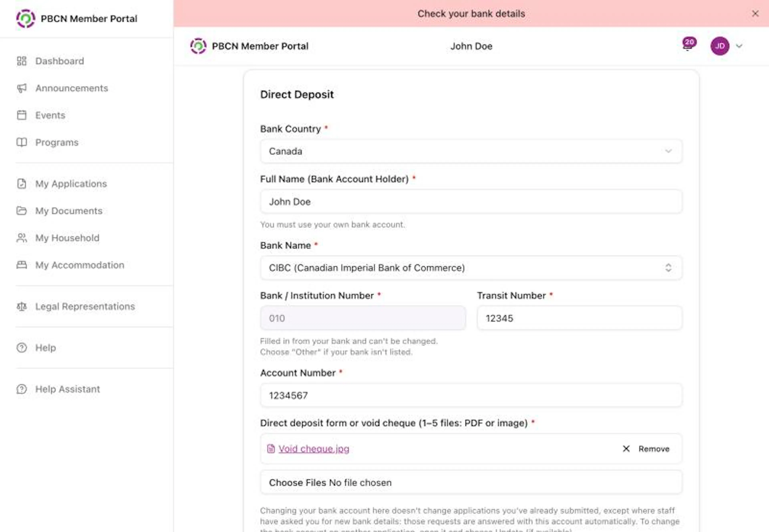
Task: Navigate to My Household
Action: tap(67, 238)
